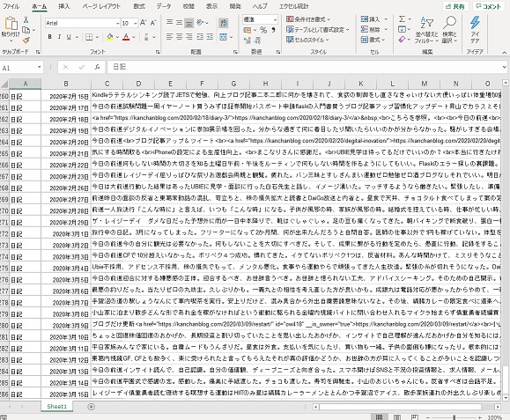This screenshot has width=510, height=420.
Task: Switch to the Page Layout tab
Action: (101, 6)
